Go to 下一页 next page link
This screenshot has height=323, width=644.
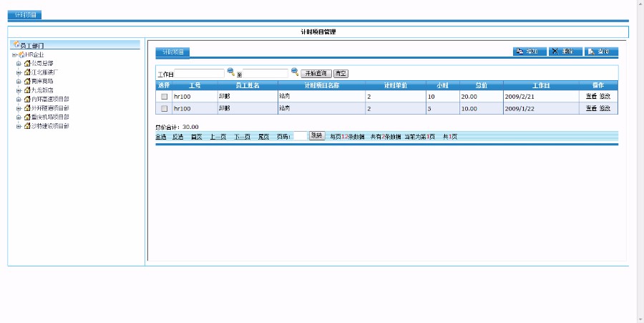(x=243, y=137)
